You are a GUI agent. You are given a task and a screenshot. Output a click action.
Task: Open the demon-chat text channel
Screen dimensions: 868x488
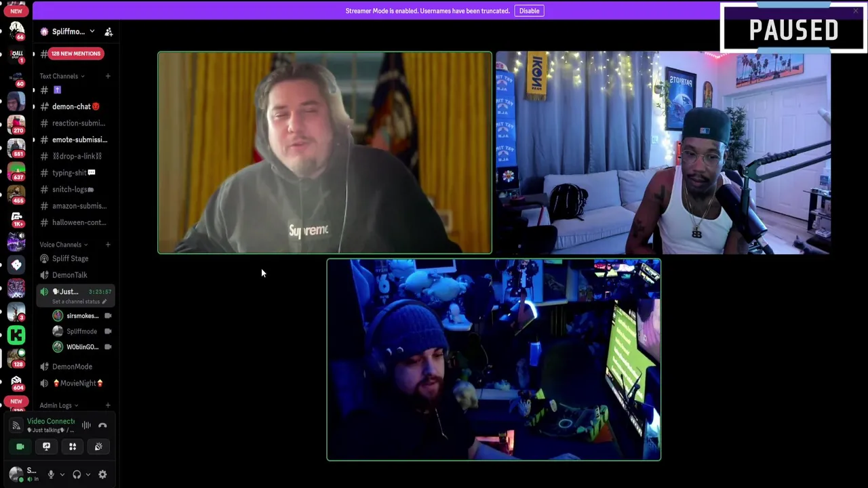click(x=75, y=106)
